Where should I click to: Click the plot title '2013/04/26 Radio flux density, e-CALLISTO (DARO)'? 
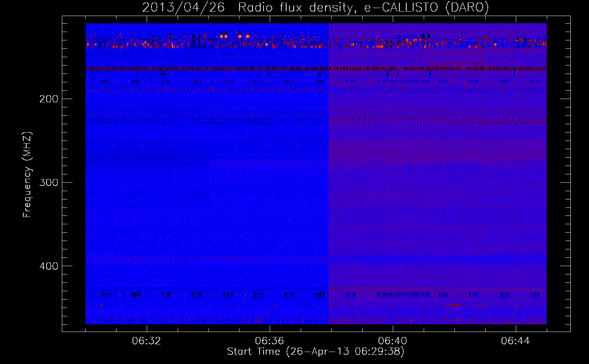(316, 8)
